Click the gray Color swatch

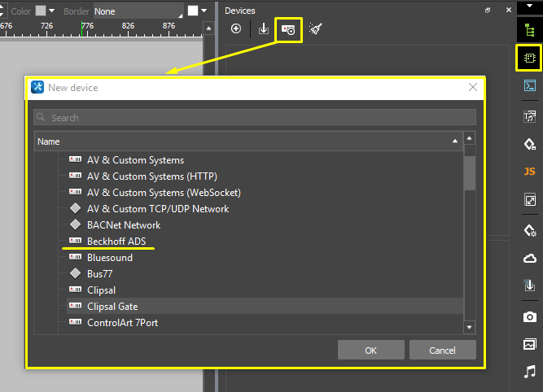click(41, 11)
